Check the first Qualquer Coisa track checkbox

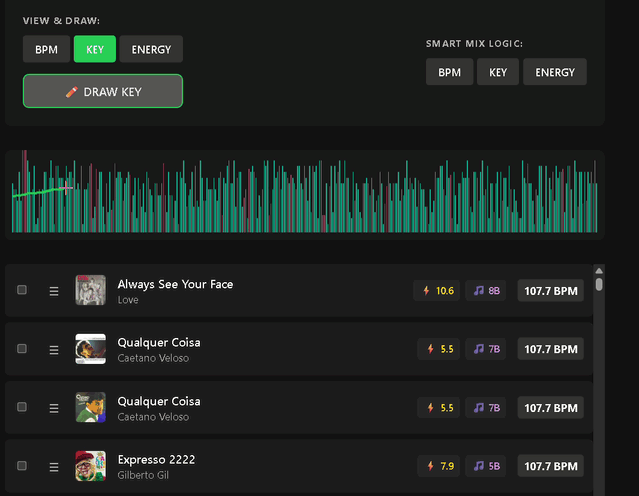click(x=22, y=348)
